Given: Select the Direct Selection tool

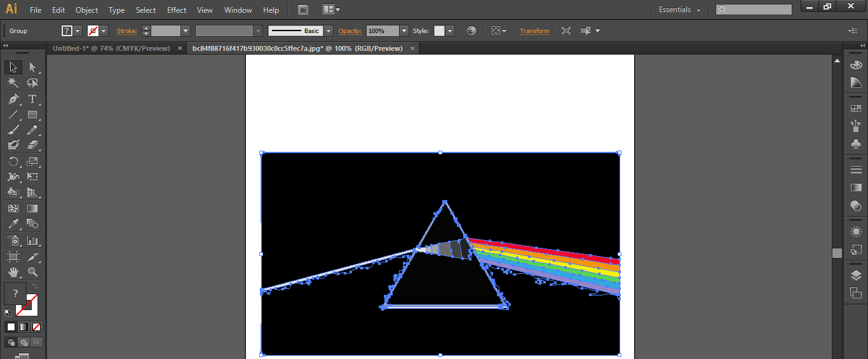Looking at the screenshot, I should (32, 67).
